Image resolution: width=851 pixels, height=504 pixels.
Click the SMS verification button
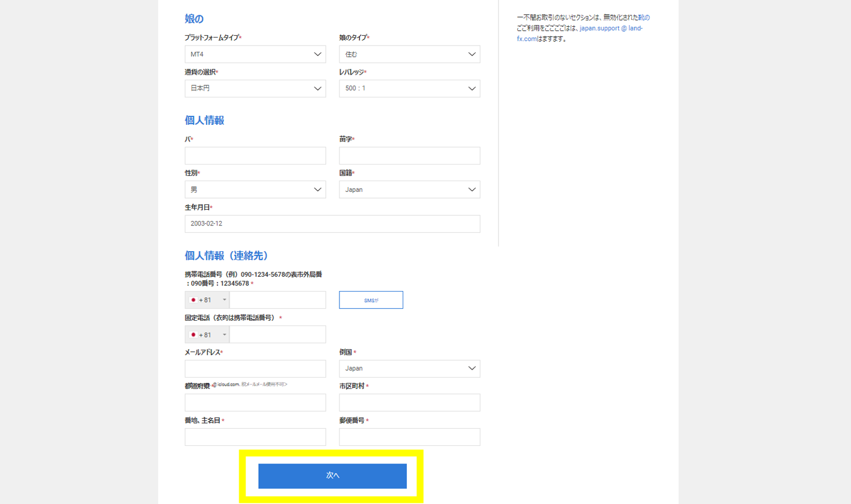(x=371, y=300)
